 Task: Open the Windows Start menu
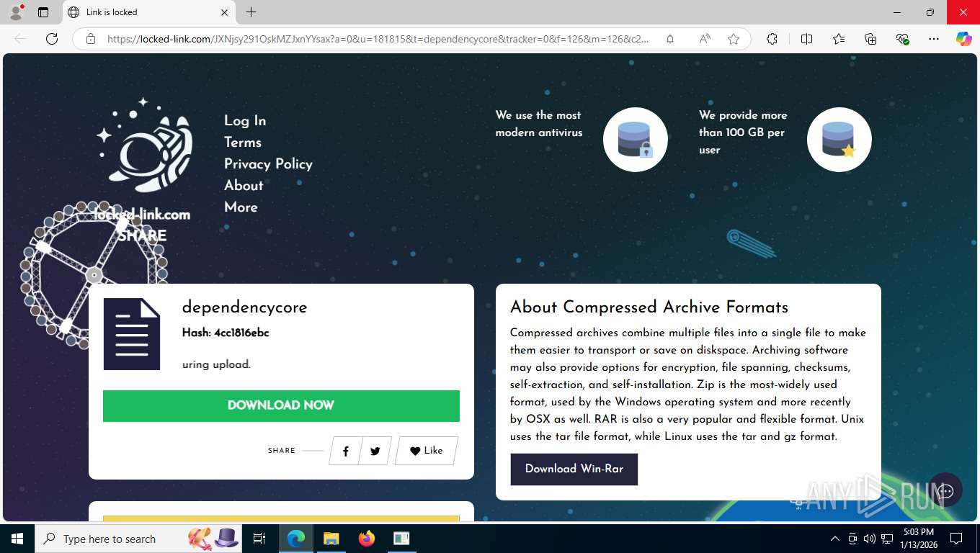[x=17, y=539]
